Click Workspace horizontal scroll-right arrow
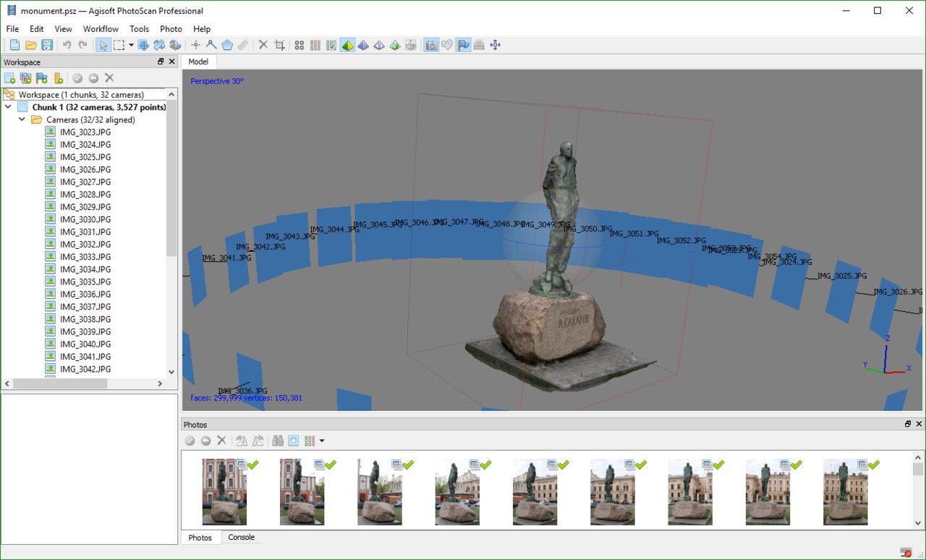926x560 pixels. coord(161,383)
